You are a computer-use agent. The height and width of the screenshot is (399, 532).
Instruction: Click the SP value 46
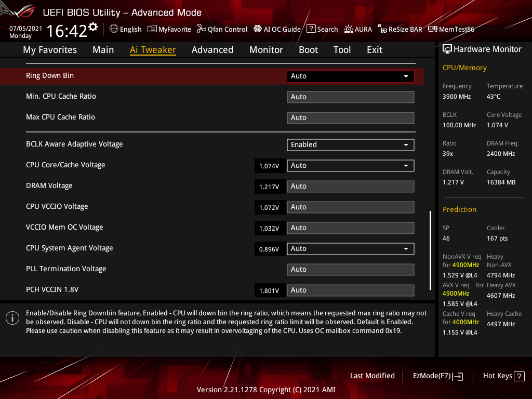(446, 238)
